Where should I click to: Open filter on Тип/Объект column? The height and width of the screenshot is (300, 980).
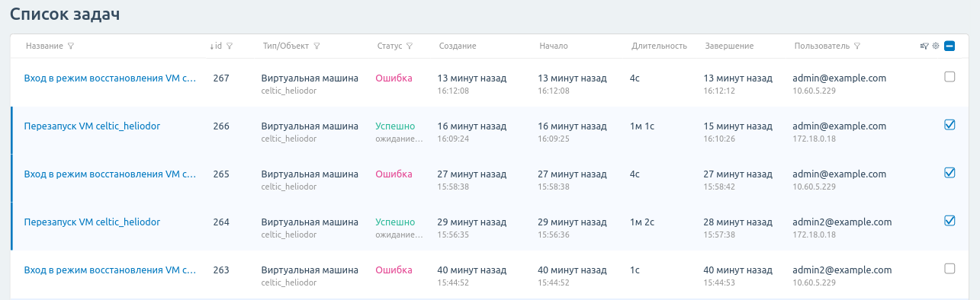pyautogui.click(x=316, y=46)
